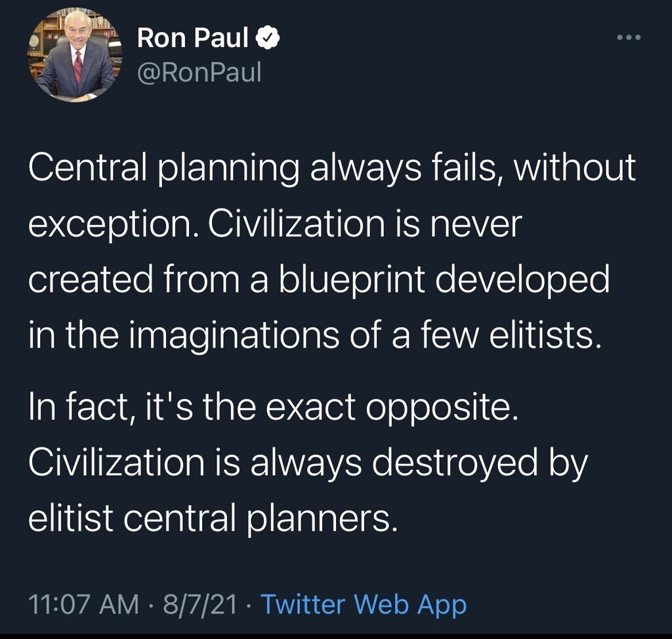Screen dimensions: 672x639
Task: Open the Twitter Web App source link
Action: click(x=364, y=604)
